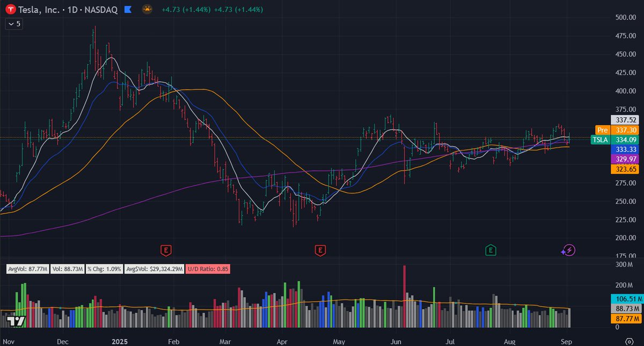Click the AvgVol: 87.77M label
644x346 pixels.
pos(28,269)
